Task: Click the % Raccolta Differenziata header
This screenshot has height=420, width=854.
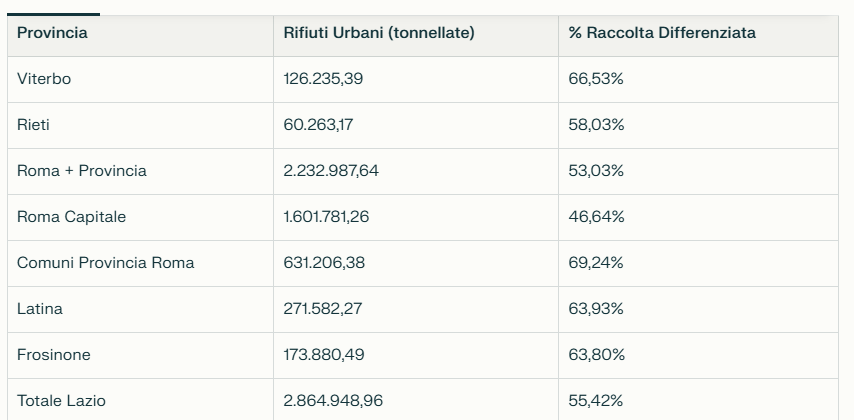Action: tap(662, 33)
